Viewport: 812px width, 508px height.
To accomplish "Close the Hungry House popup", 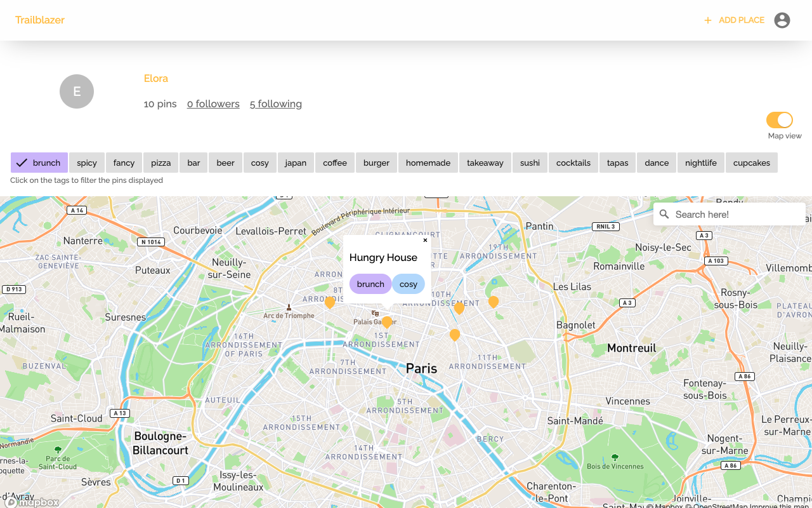I will pos(425,240).
